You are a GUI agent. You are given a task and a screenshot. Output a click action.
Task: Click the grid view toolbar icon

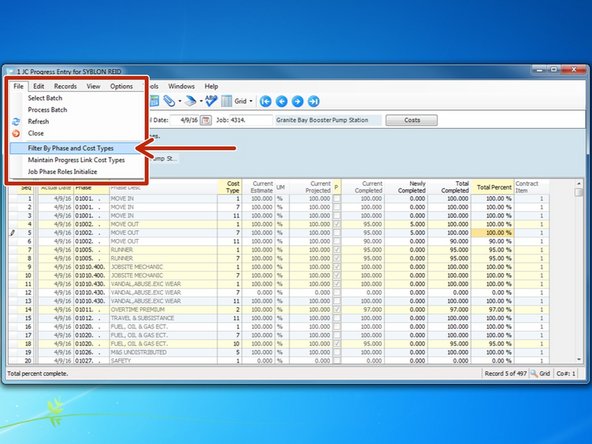point(227,101)
